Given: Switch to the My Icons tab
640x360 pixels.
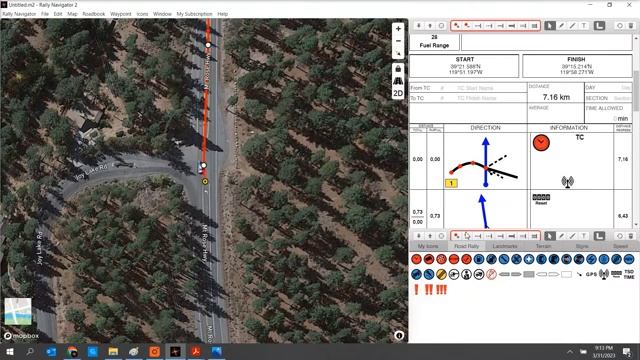Looking at the screenshot, I should [x=428, y=246].
